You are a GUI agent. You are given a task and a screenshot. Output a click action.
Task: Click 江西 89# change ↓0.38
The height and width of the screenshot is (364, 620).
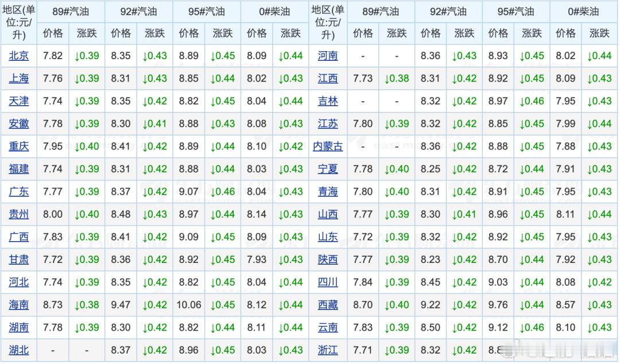coord(397,78)
